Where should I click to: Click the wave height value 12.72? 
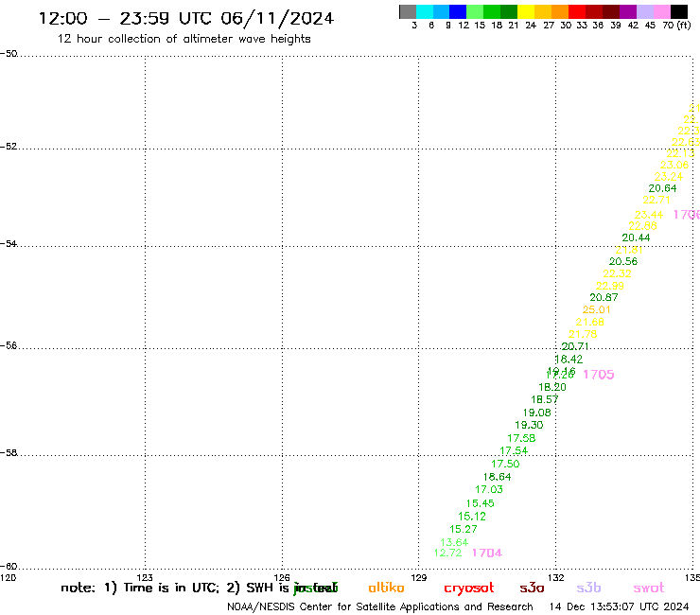click(447, 553)
